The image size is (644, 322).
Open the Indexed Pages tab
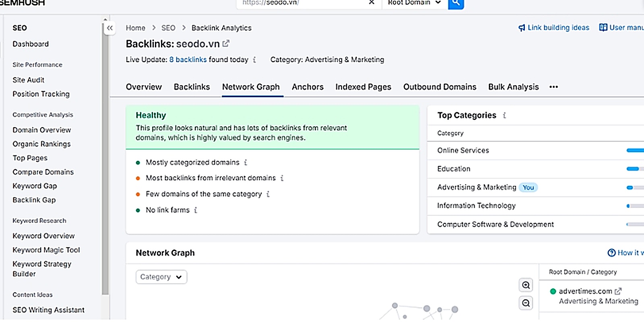click(x=363, y=87)
